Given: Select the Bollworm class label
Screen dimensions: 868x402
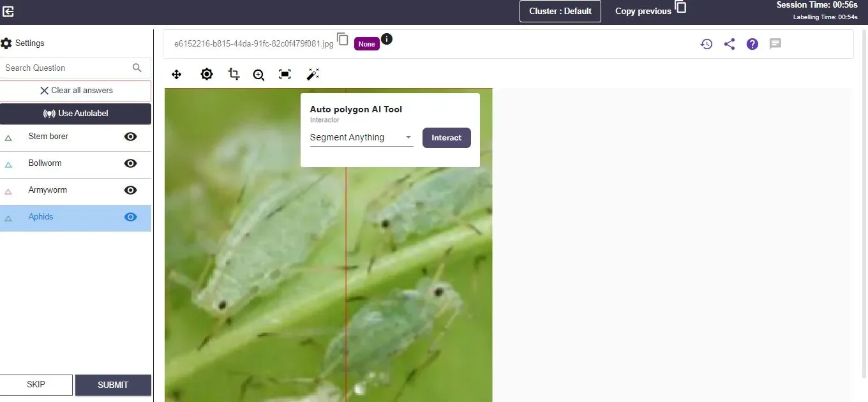Looking at the screenshot, I should [x=45, y=163].
